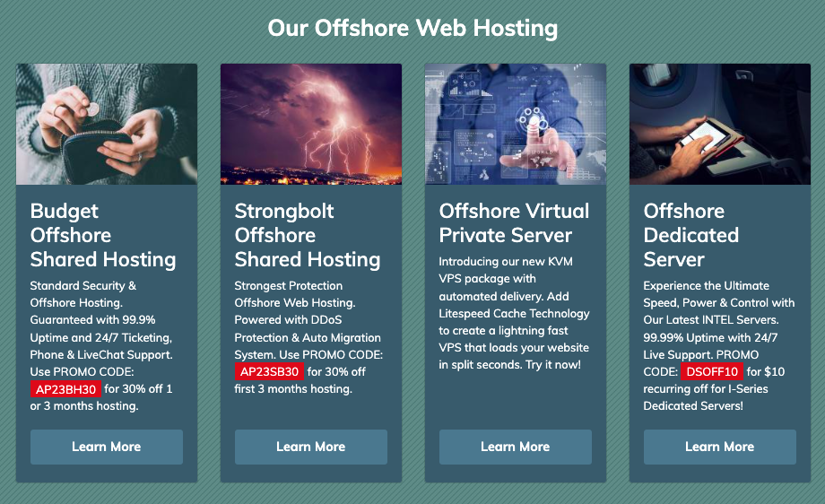Screen dimensions: 825x504
Task: Click the 'Litespeed Cache Technology' text line
Action: (x=514, y=314)
